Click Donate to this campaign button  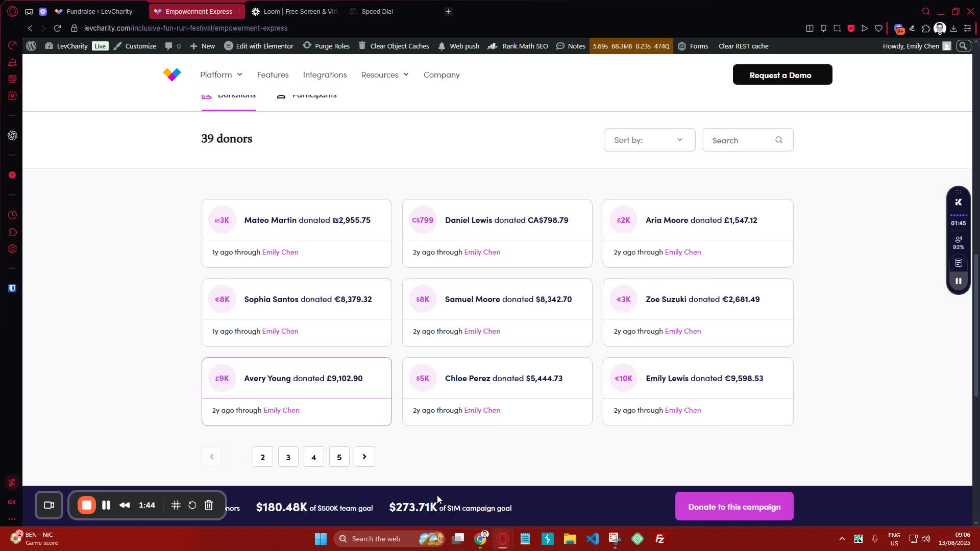coord(734,507)
